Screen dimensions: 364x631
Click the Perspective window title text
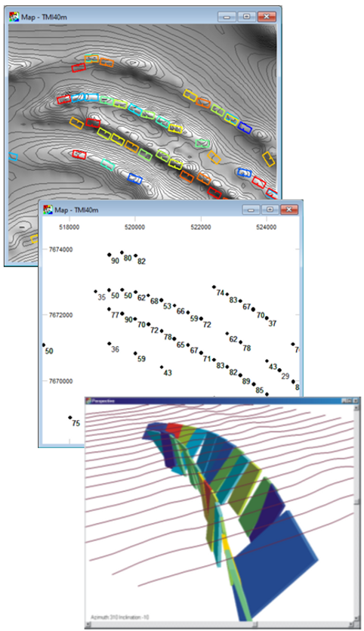pos(103,401)
